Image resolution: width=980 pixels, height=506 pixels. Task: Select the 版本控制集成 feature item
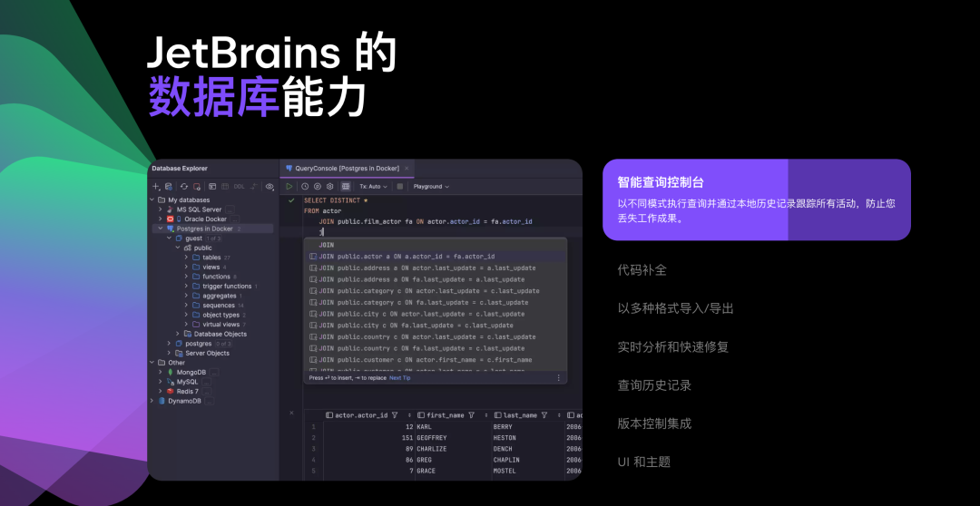click(654, 423)
